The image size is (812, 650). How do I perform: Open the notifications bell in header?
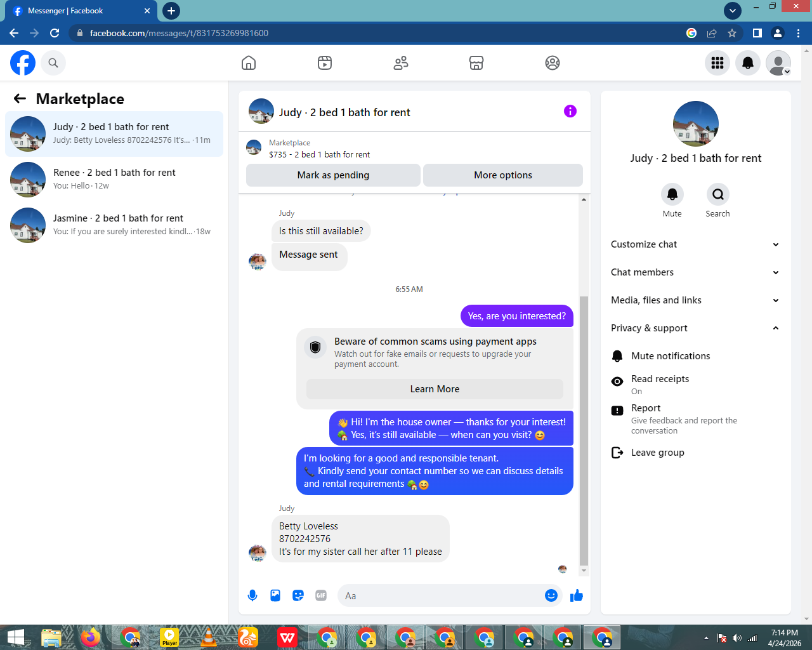click(748, 63)
